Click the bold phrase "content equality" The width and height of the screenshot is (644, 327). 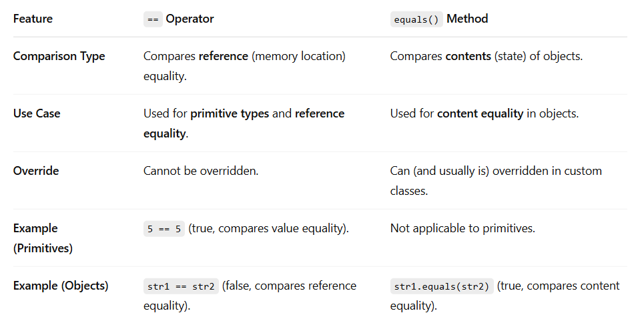click(480, 114)
